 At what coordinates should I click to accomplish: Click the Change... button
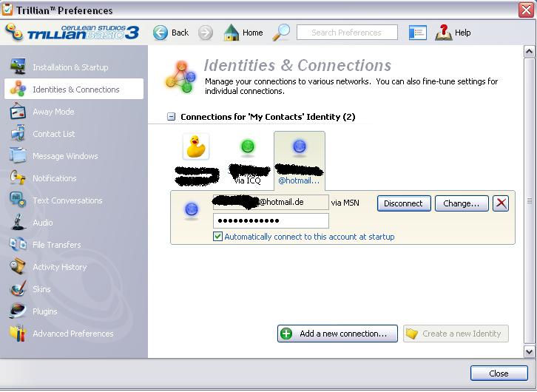[462, 203]
